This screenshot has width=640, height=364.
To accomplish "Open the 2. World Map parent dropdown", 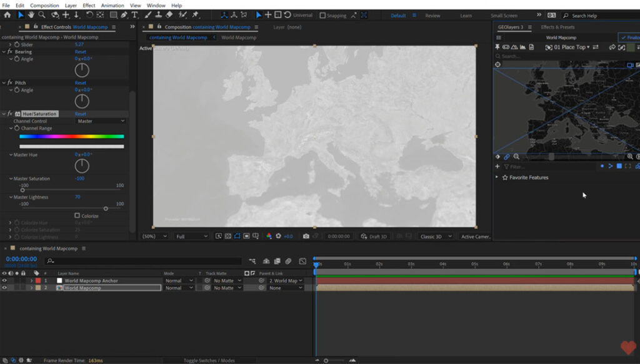I will (x=285, y=280).
